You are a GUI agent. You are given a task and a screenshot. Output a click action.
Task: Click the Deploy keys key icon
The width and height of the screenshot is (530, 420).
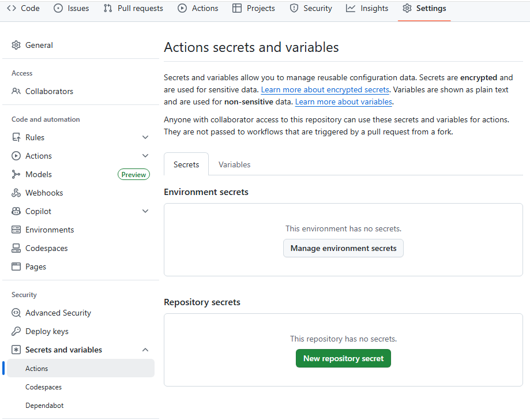(16, 331)
